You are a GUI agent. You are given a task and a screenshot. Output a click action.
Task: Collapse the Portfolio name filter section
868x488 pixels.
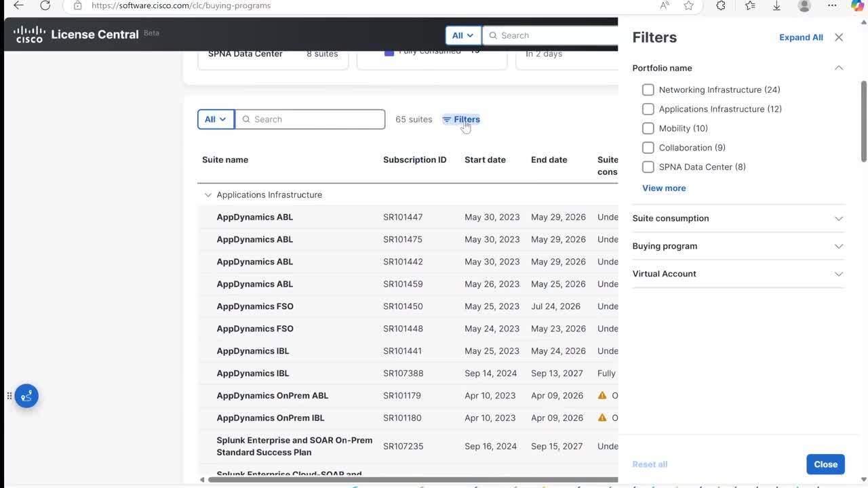[x=839, y=68]
